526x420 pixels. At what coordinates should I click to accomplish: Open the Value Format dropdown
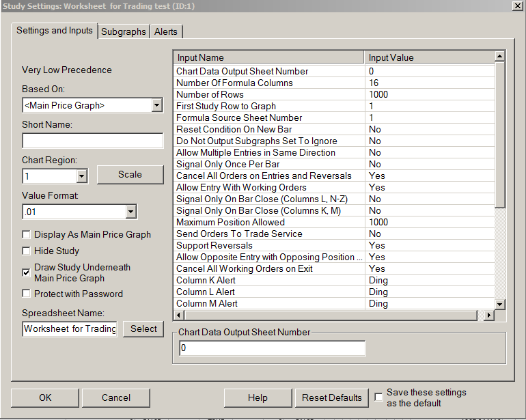click(x=130, y=212)
